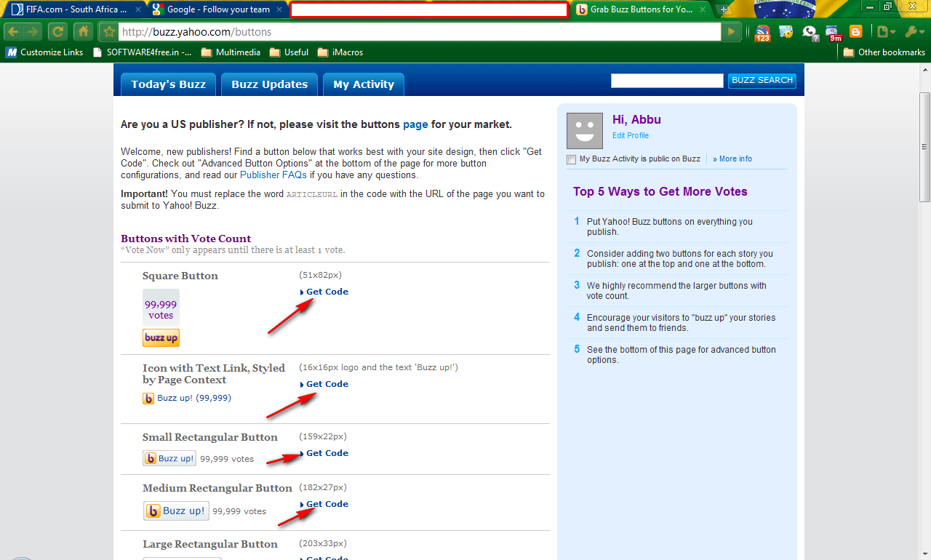Navigate back with the back arrow
931x560 pixels.
point(15,31)
